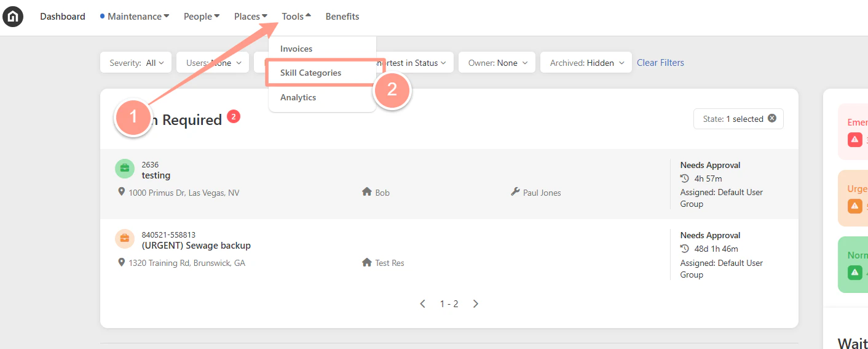Select address 1320 Training Rd, Brunswick, GA
Screen dimensions: 868x349
[x=187, y=263]
